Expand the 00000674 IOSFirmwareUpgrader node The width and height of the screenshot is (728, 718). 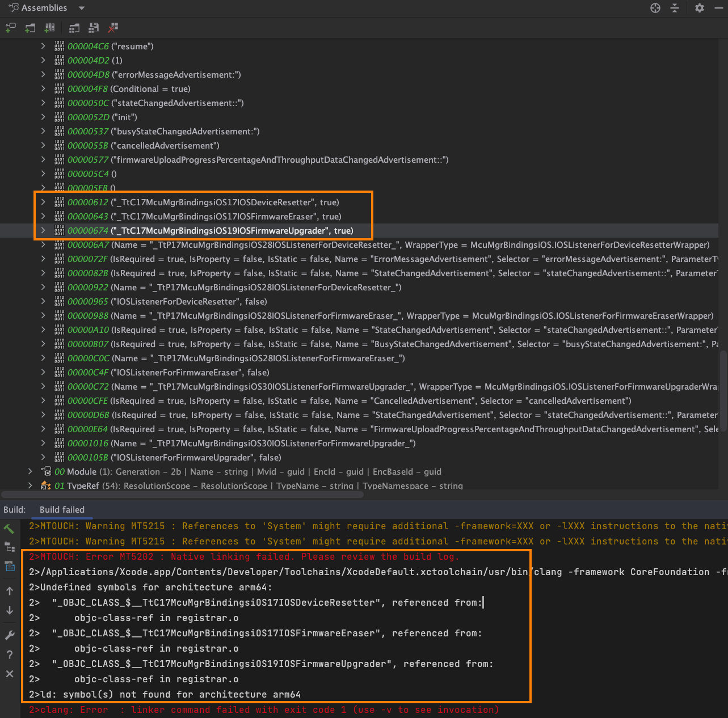point(43,230)
